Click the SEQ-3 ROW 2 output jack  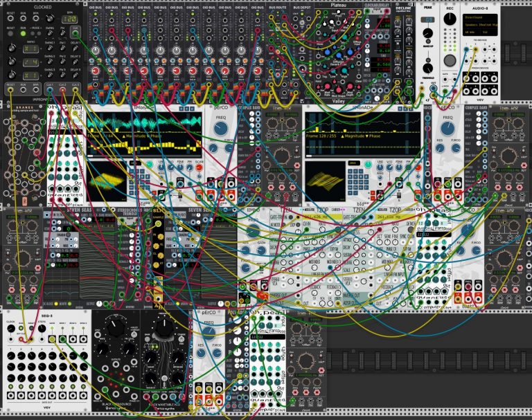pyautogui.click(x=73, y=339)
